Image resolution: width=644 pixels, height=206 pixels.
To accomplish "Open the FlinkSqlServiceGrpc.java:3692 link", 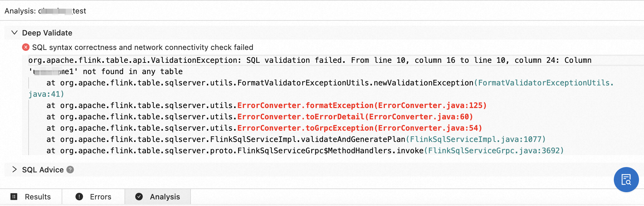I will coord(494,151).
